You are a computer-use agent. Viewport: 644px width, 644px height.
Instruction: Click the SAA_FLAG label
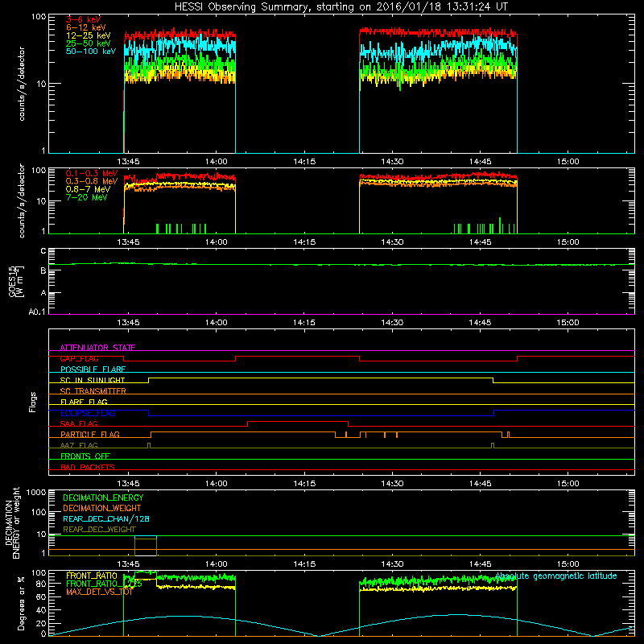(79, 423)
